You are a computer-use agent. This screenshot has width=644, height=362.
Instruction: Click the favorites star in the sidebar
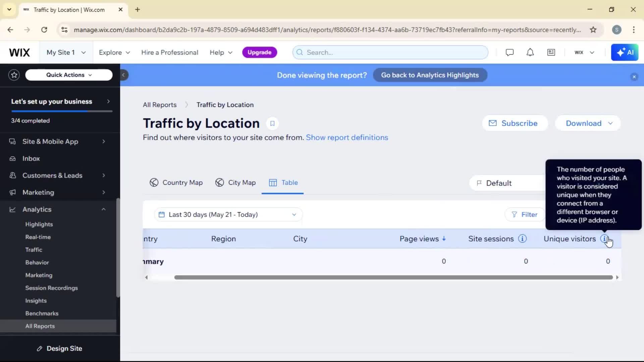[x=14, y=75]
